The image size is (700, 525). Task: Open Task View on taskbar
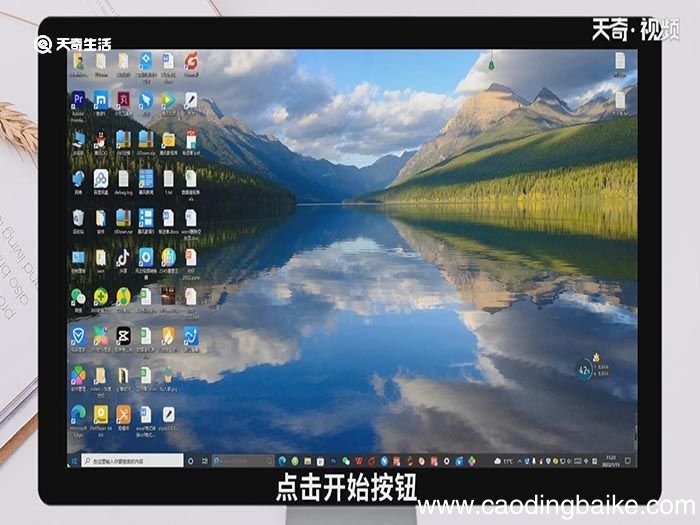[x=204, y=461]
